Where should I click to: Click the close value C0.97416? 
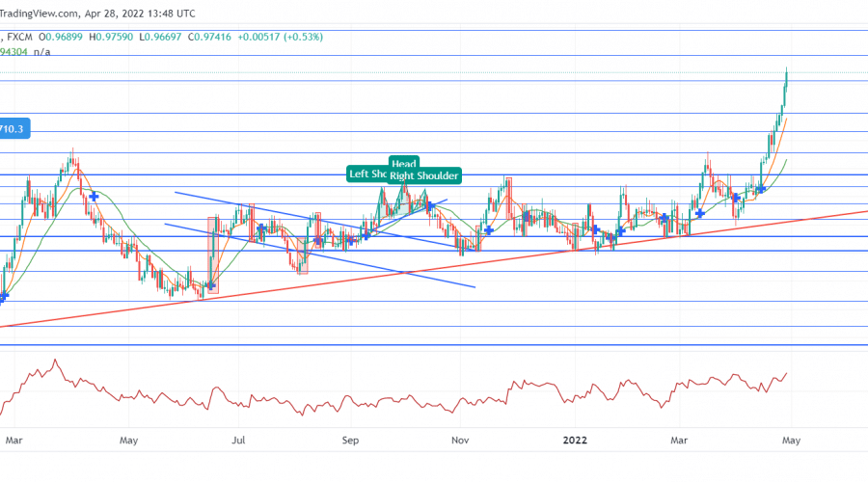pyautogui.click(x=209, y=37)
